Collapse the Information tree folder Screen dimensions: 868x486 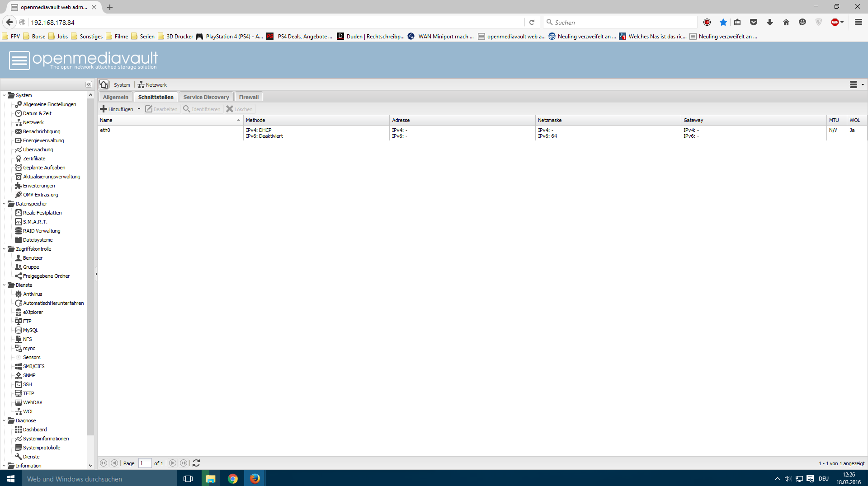tap(4, 466)
